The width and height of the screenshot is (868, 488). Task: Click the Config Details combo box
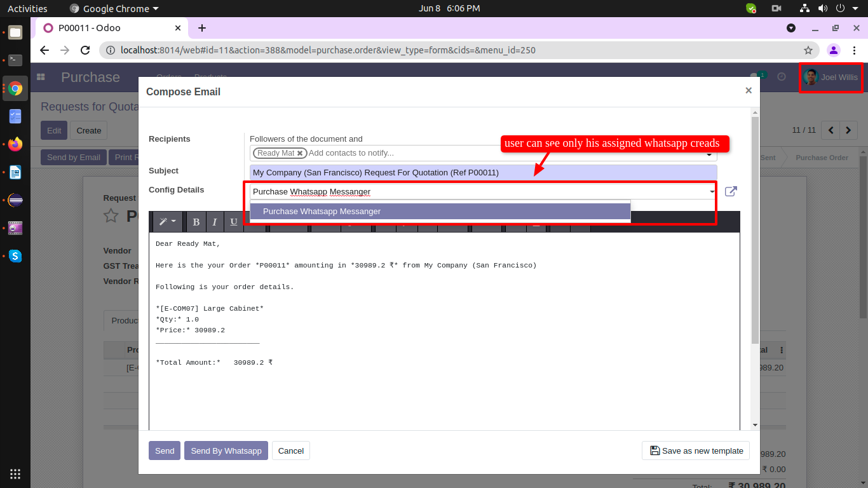[483, 191]
